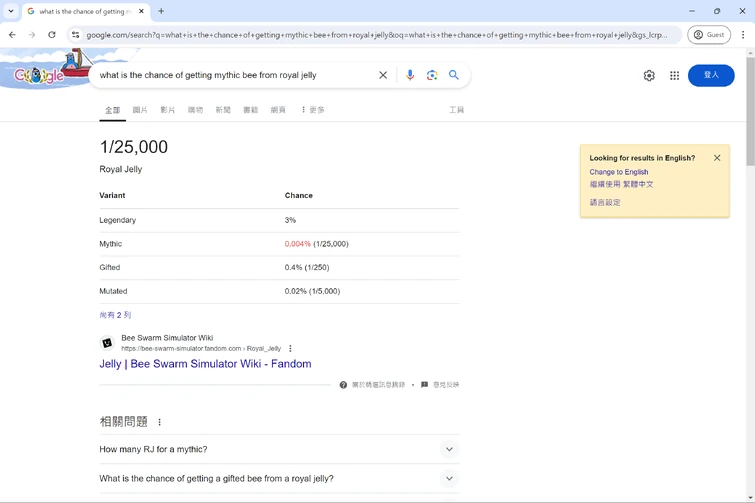The image size is (755, 503).
Task: Expand table via 尚有 2 列 link
Action: click(x=115, y=315)
